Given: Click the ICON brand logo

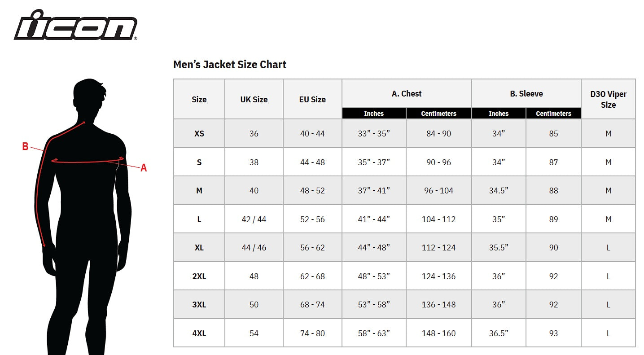Looking at the screenshot, I should [75, 26].
